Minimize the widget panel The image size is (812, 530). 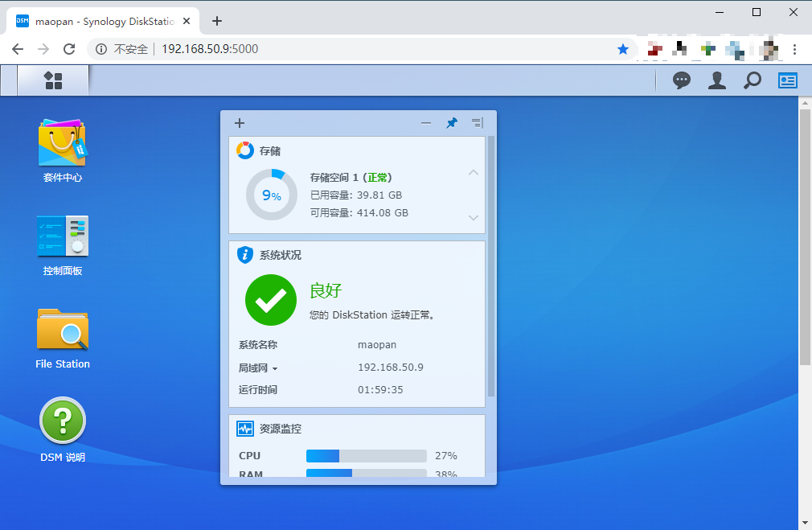coord(426,123)
